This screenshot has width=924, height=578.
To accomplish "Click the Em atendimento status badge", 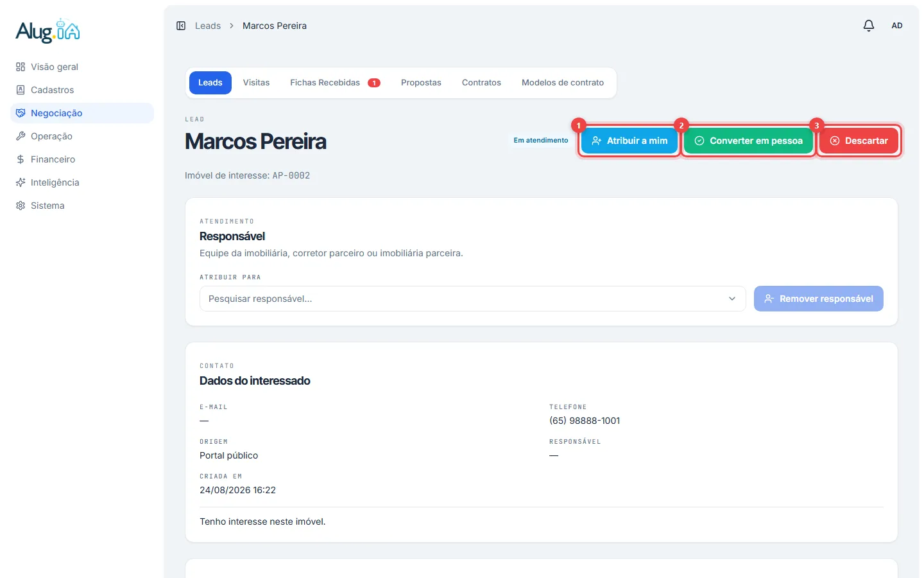I will [541, 140].
